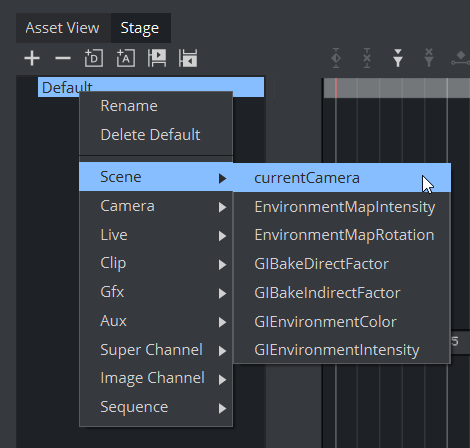470x448 pixels.
Task: Click the delete keyframe X icon
Action: coord(367,58)
